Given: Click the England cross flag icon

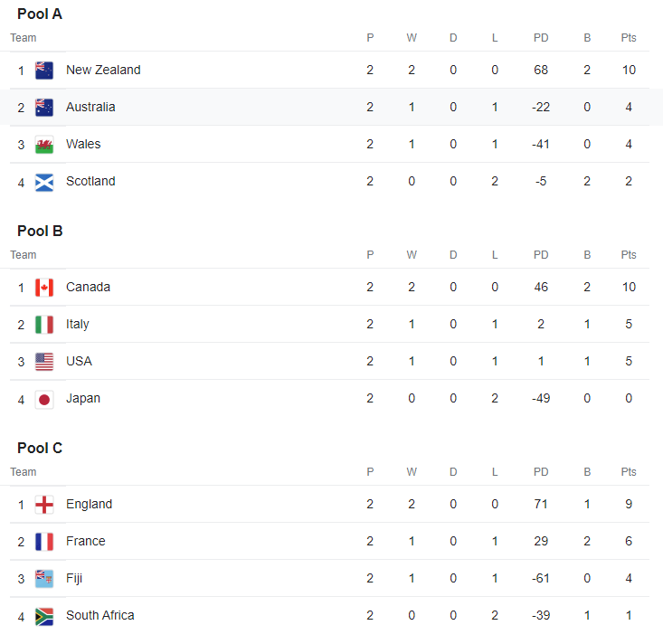Looking at the screenshot, I should (x=44, y=505).
